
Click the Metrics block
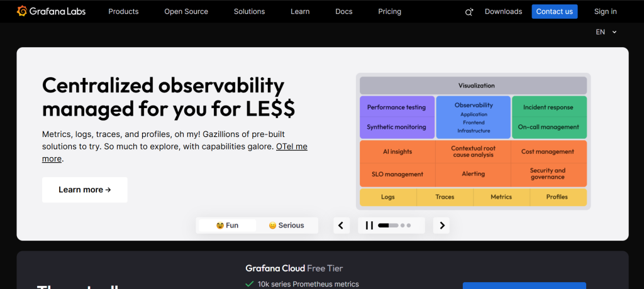pos(501,197)
